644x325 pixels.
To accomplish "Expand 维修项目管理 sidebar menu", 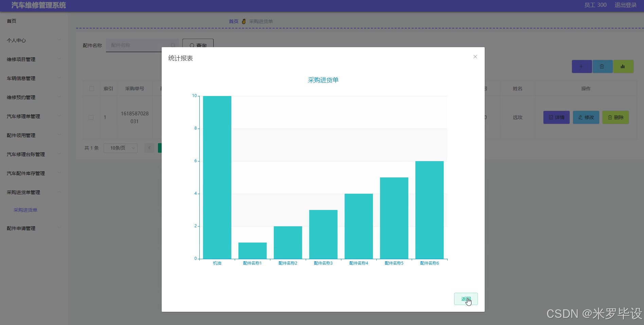I will point(34,59).
